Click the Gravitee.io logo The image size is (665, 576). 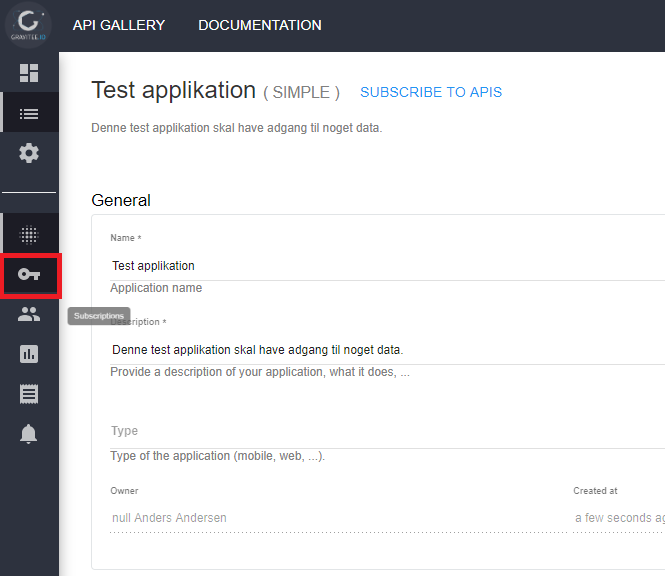pyautogui.click(x=29, y=24)
